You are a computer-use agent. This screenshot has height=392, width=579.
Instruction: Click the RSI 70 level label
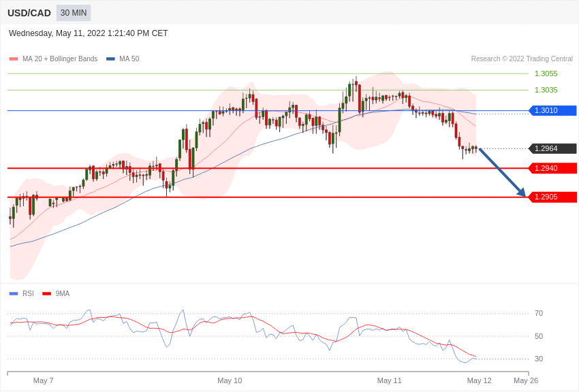(x=539, y=313)
